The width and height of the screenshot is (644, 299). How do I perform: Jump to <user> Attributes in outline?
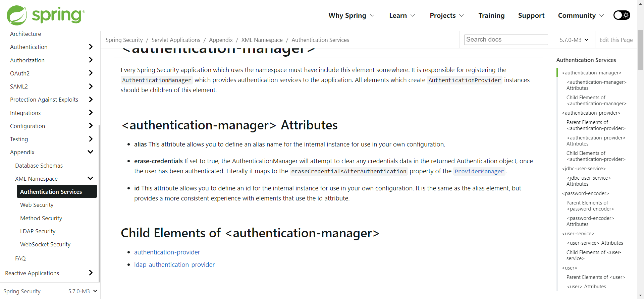tap(586, 287)
